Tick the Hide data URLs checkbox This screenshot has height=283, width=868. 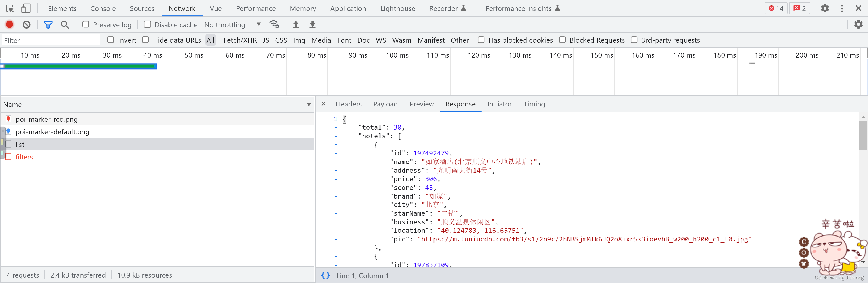(146, 40)
